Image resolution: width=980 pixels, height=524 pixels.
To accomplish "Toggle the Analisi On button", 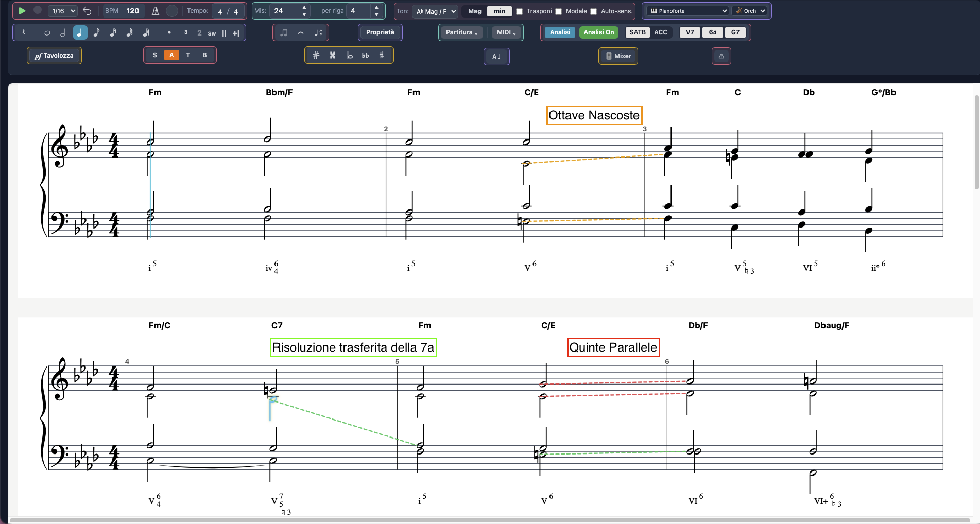I will (598, 32).
